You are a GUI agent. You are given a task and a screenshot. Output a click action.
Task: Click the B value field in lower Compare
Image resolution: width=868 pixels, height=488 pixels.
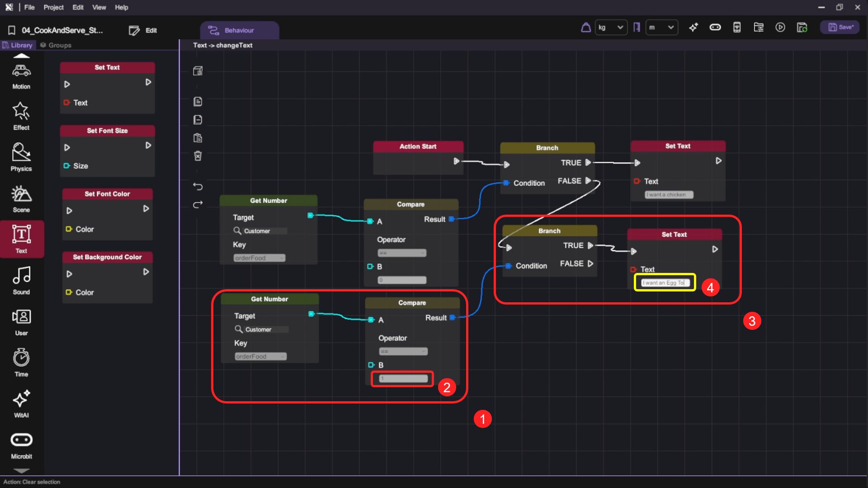[403, 379]
